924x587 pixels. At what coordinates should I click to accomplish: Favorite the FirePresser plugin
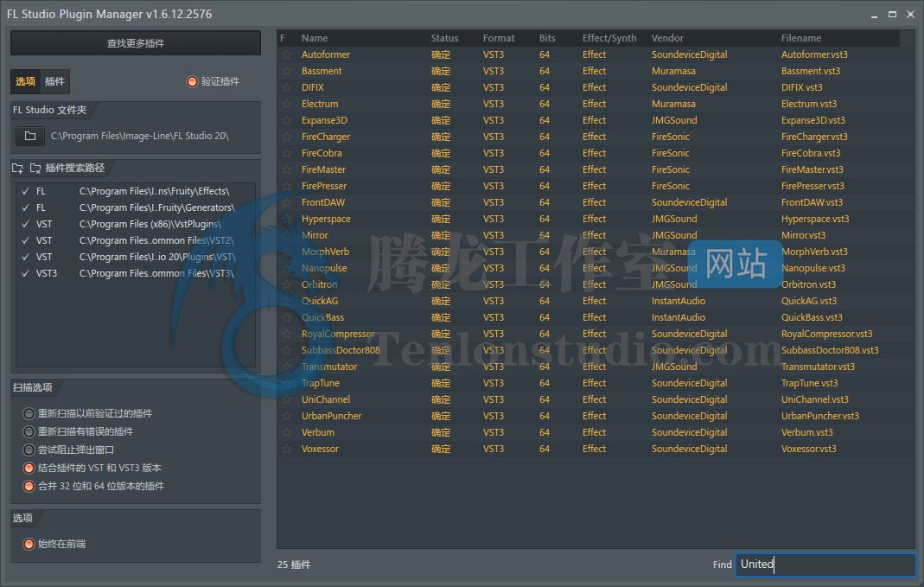click(286, 186)
